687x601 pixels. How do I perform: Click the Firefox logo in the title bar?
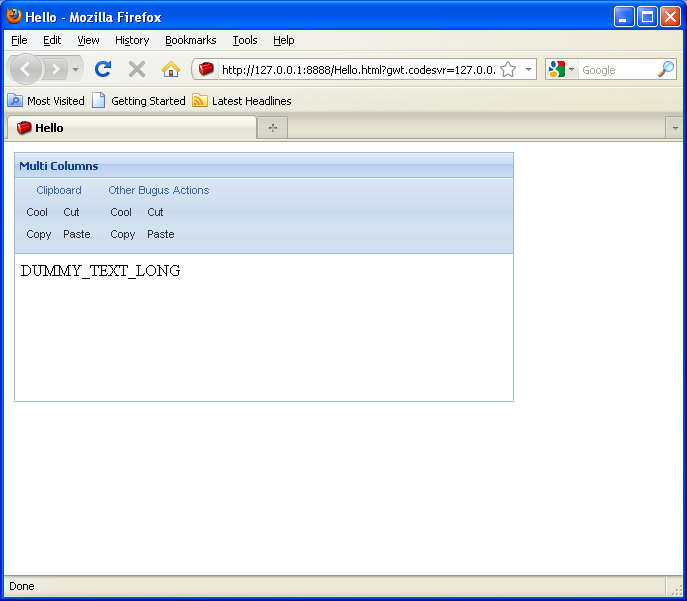coord(14,16)
